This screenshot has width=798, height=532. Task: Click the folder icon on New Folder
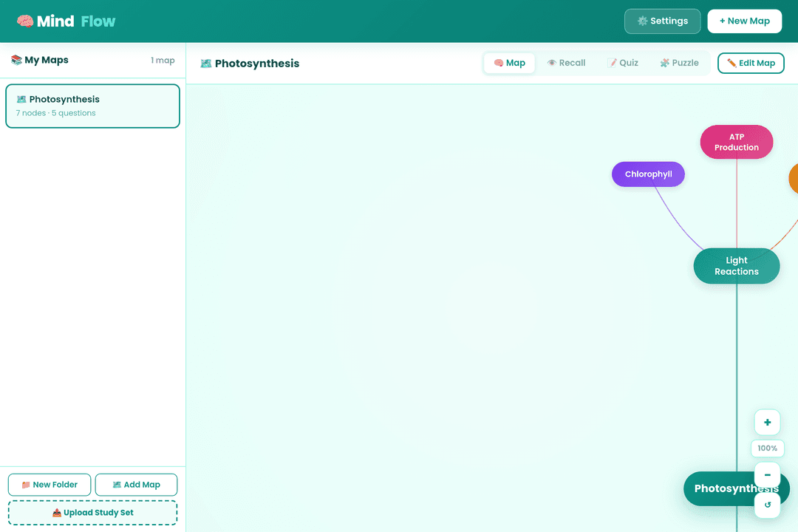pyautogui.click(x=26, y=485)
